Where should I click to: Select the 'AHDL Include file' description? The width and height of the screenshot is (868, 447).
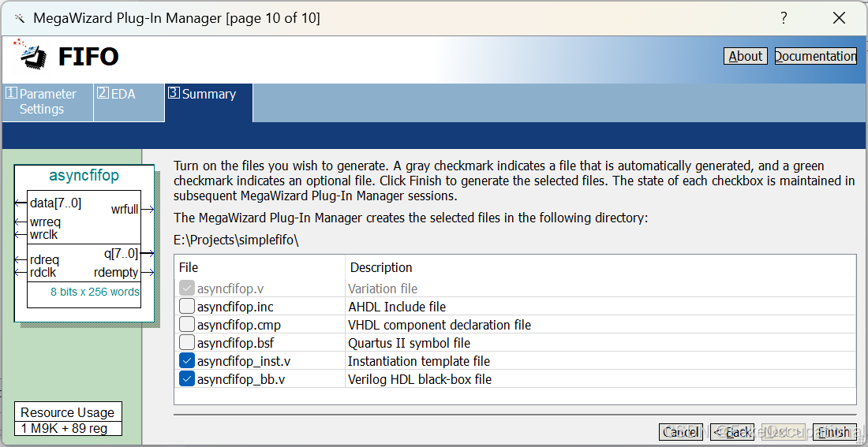pos(397,307)
